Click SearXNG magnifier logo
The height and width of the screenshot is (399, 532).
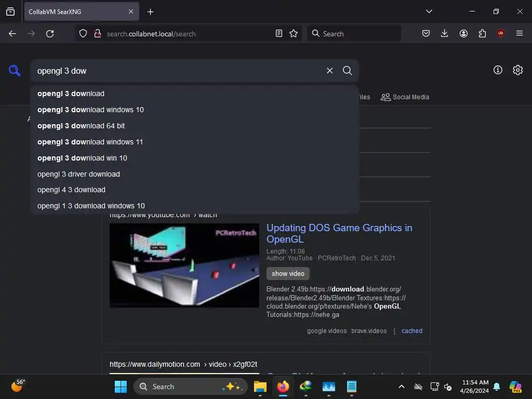point(15,71)
